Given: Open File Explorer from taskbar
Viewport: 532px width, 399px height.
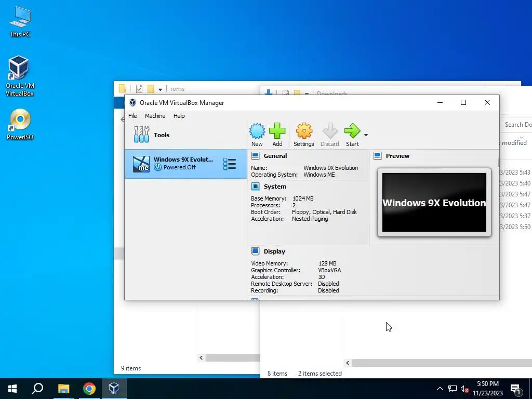Looking at the screenshot, I should click(63, 389).
